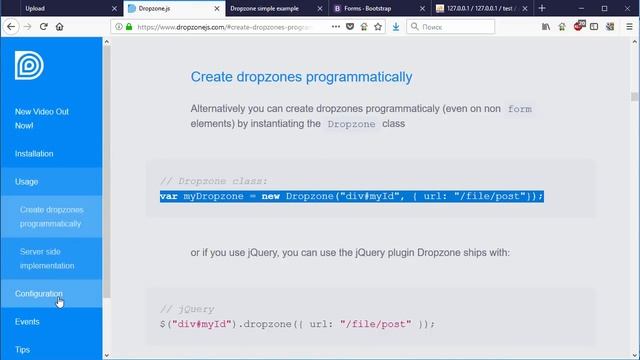
Task: Click the // jQuery comment
Action: coord(187,309)
